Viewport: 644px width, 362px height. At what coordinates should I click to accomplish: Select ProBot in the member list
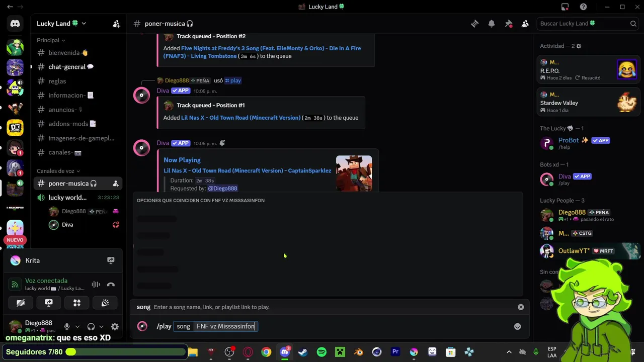588,143
